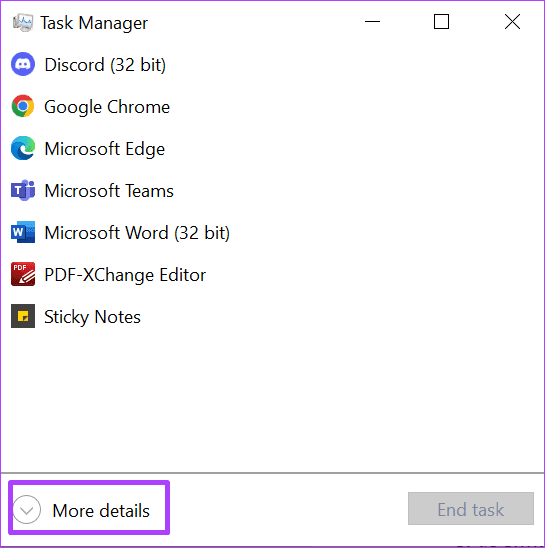Maximize the Task Manager window
This screenshot has height=548, width=545.
[441, 22]
